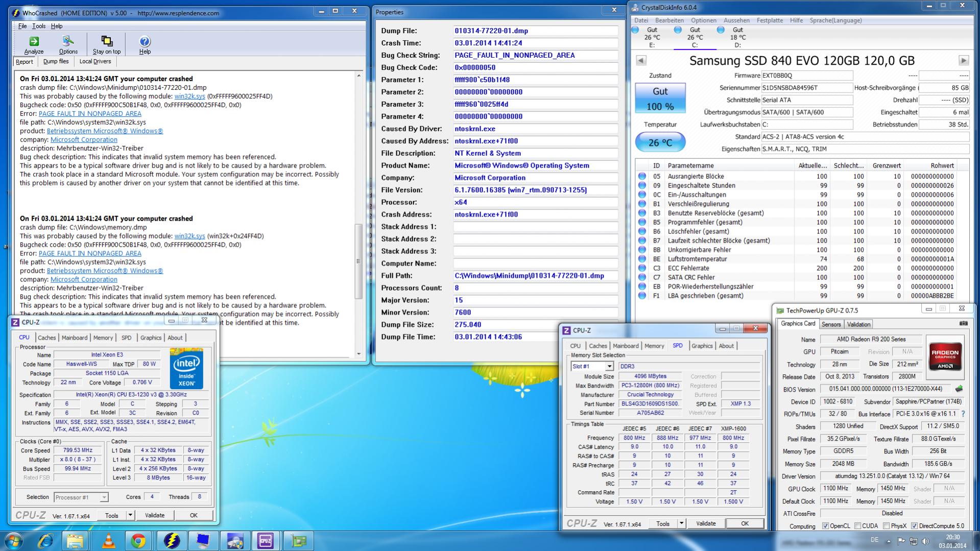Select the D: drive status orb in CrystalDiskInfo
Viewport: 980px width, 551px height.
tap(721, 30)
